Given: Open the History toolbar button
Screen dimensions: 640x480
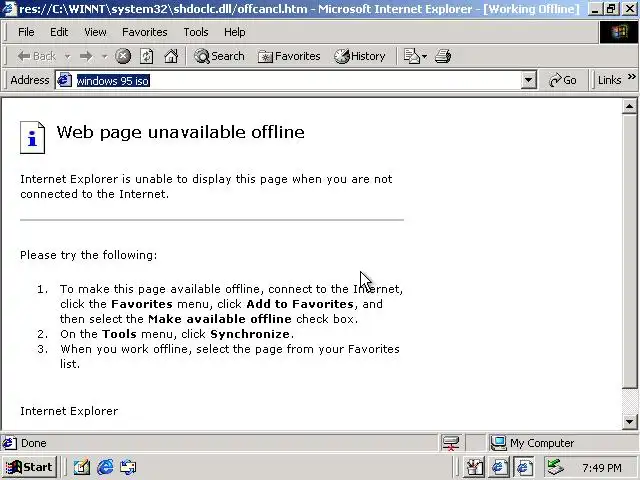Looking at the screenshot, I should pyautogui.click(x=360, y=56).
